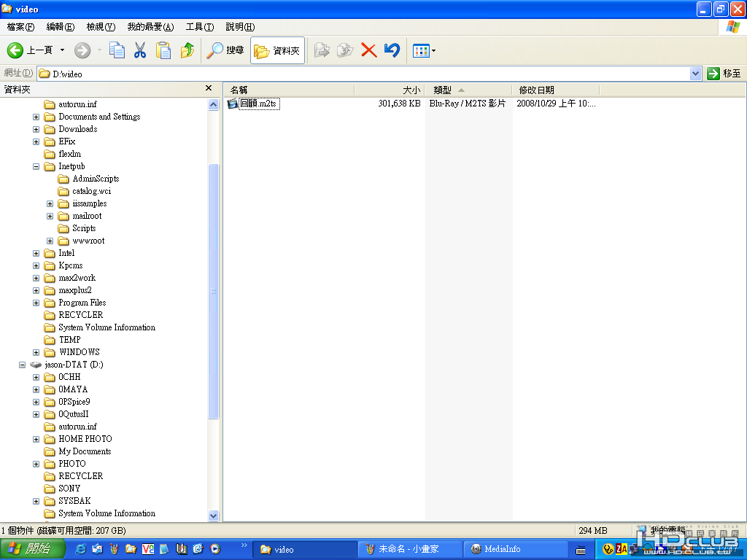Screen dimensions: 747x560
Task: Sort by the 名稱 column header
Action: click(289, 90)
